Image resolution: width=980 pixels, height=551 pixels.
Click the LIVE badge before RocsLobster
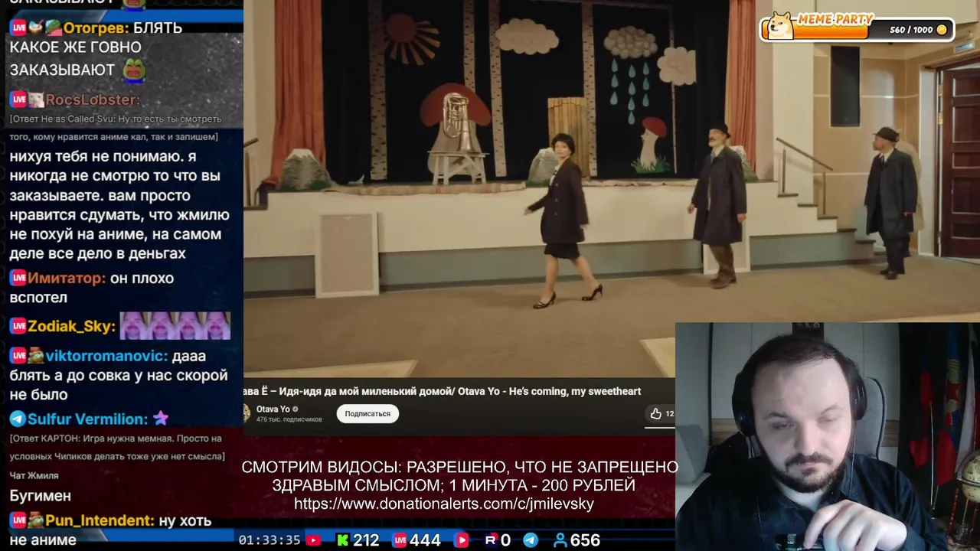click(x=18, y=99)
